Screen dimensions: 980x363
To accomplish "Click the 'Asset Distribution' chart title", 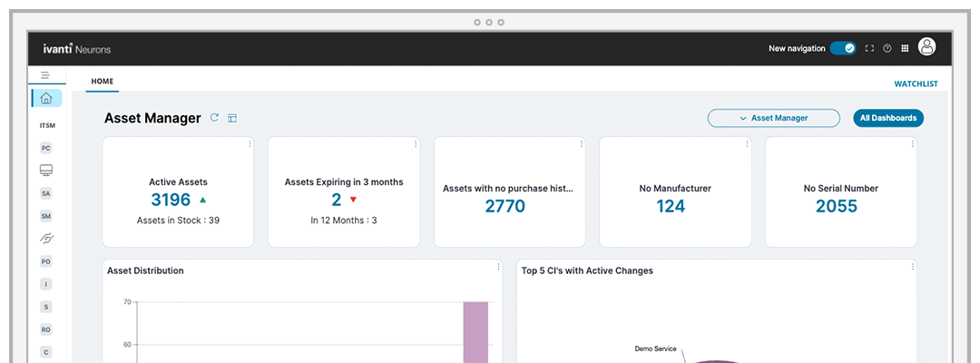I will [145, 270].
